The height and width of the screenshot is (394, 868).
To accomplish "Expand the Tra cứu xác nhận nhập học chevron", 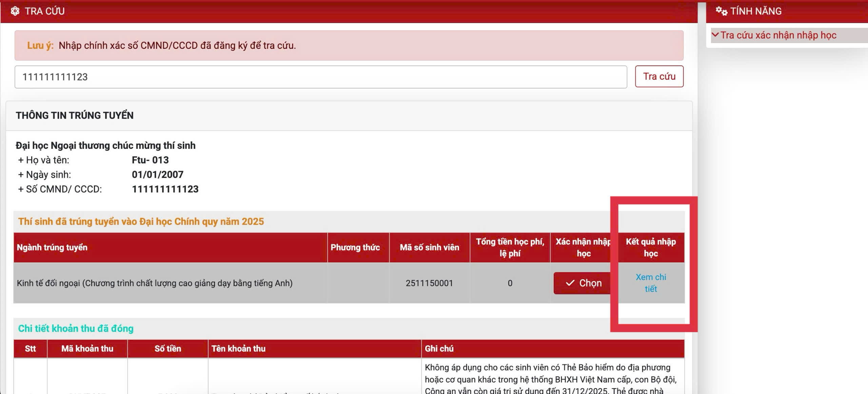I will [x=715, y=35].
